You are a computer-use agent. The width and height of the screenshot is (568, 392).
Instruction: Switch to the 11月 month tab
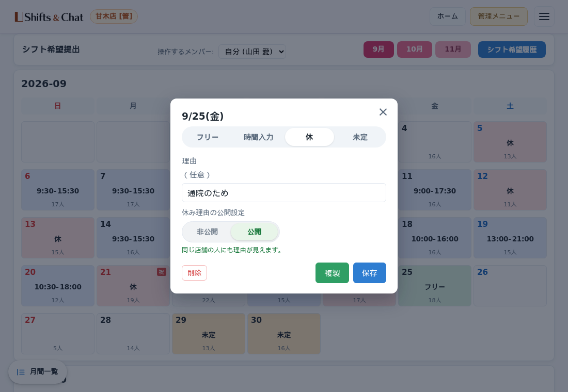453,49
